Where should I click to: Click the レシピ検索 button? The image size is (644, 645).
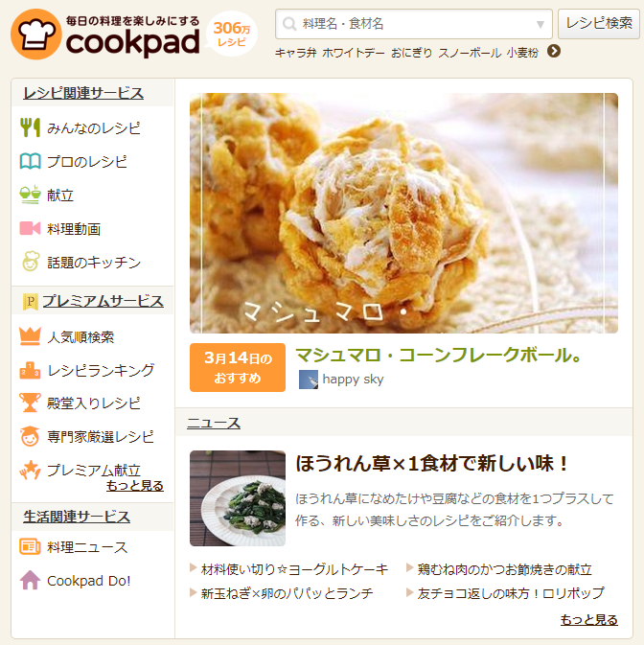(599, 24)
